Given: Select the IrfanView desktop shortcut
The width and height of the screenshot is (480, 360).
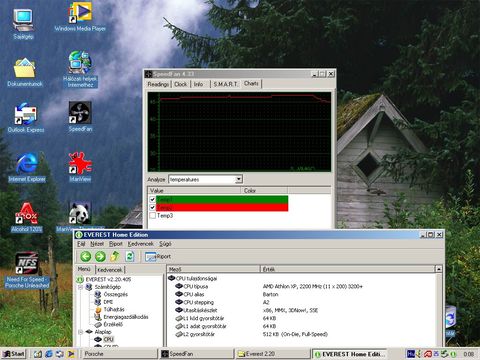Looking at the screenshot, I should [x=80, y=167].
